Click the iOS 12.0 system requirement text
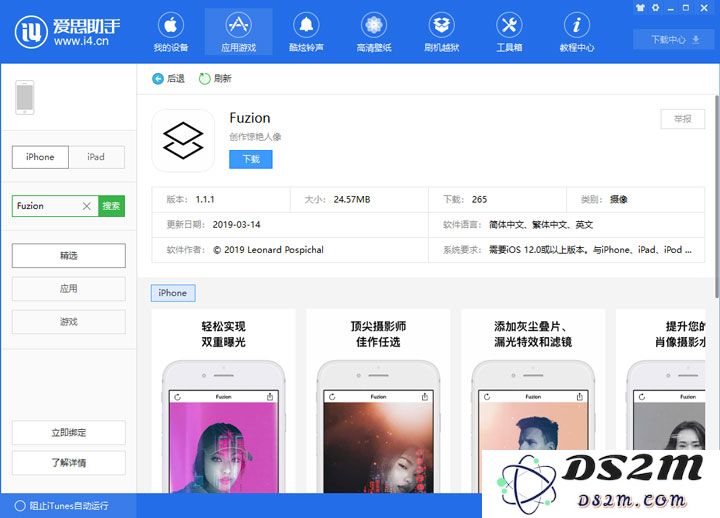This screenshot has height=518, width=720. 590,250
